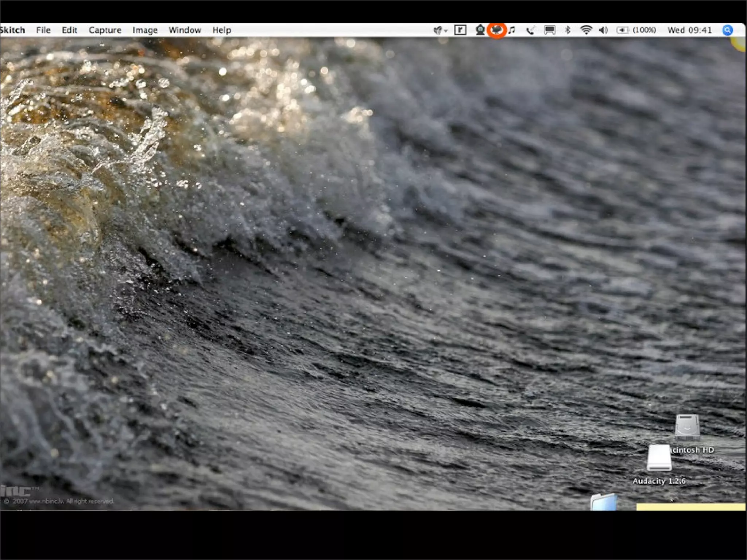The height and width of the screenshot is (560, 747).
Task: Click the music note menu bar icon
Action: pos(512,30)
